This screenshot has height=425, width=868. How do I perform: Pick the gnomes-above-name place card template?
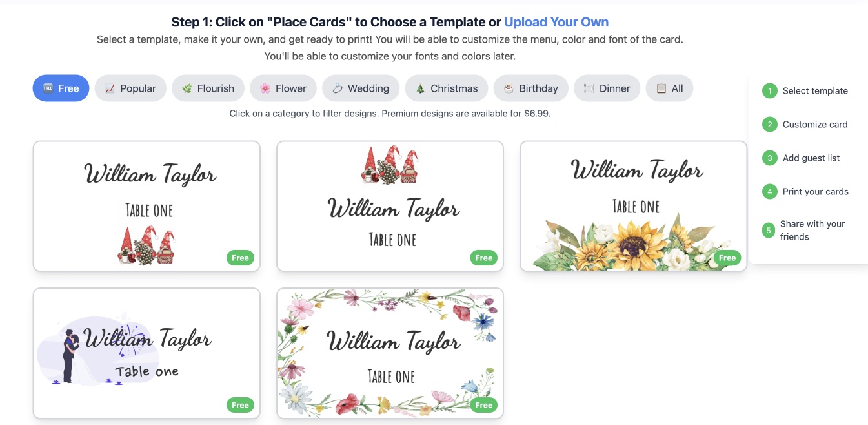tap(390, 206)
